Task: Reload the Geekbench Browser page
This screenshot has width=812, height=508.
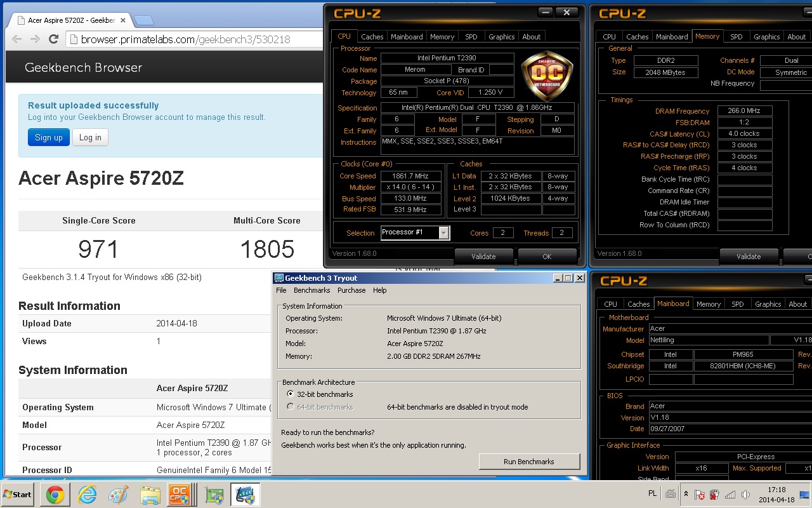Action: pyautogui.click(x=54, y=39)
